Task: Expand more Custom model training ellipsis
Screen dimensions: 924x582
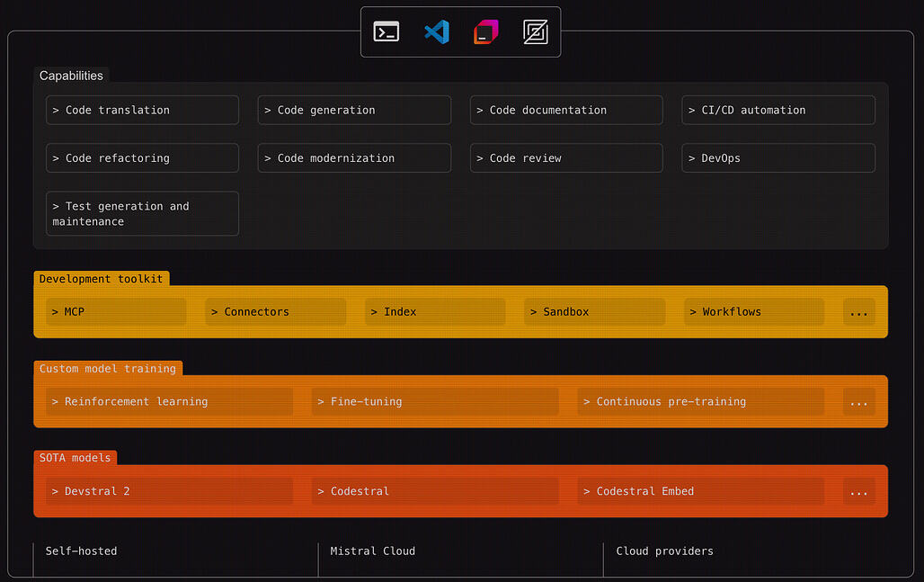Action: [x=859, y=401]
